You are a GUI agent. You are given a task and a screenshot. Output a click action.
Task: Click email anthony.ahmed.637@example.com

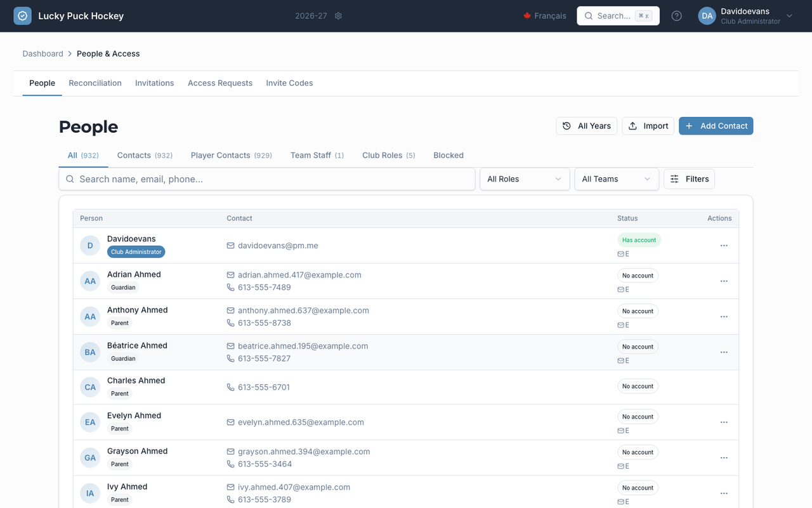click(x=303, y=311)
